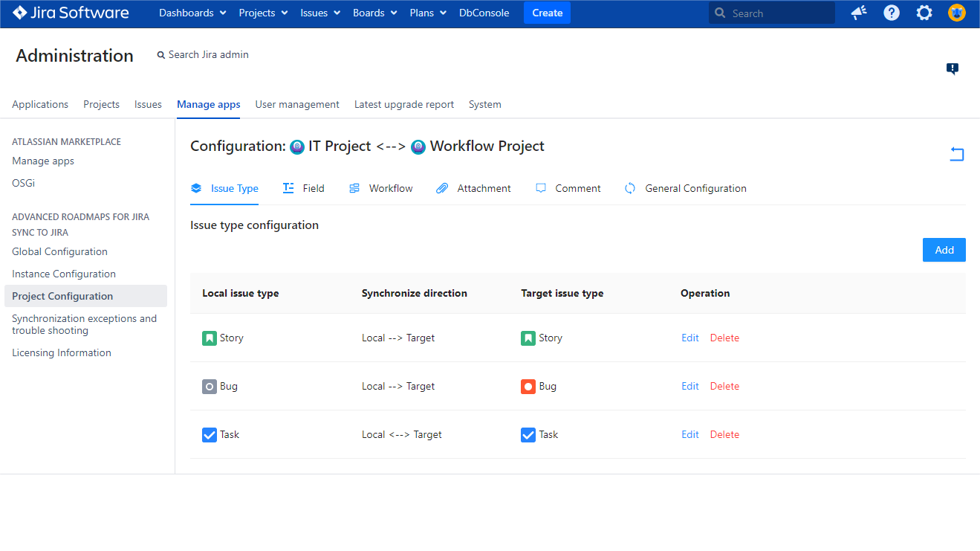Open Manage apps in the sidebar
This screenshot has height=551, width=980.
pos(43,161)
